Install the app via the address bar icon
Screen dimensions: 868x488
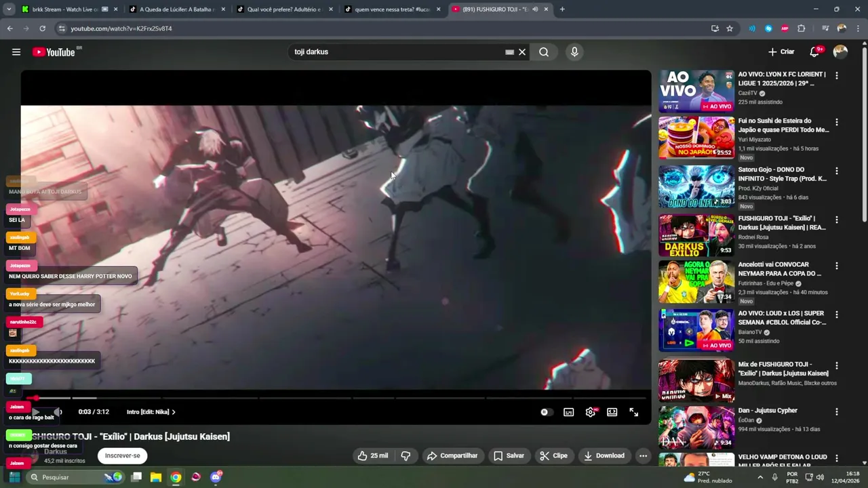coord(715,28)
